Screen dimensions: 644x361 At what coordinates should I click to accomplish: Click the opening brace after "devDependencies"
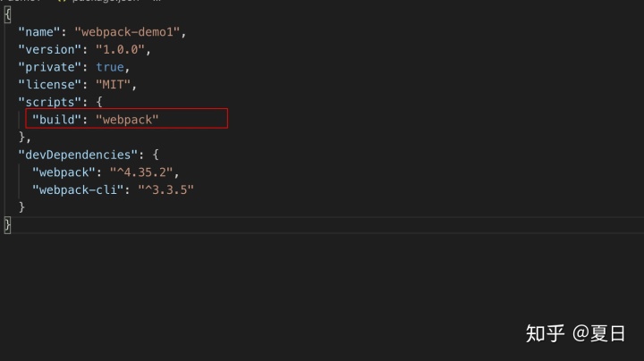coord(156,155)
